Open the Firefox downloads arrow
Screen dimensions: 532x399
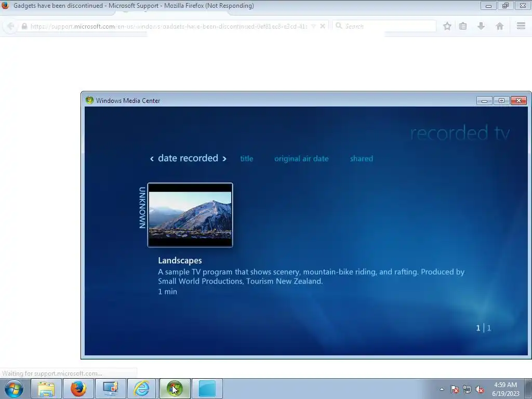[481, 26]
